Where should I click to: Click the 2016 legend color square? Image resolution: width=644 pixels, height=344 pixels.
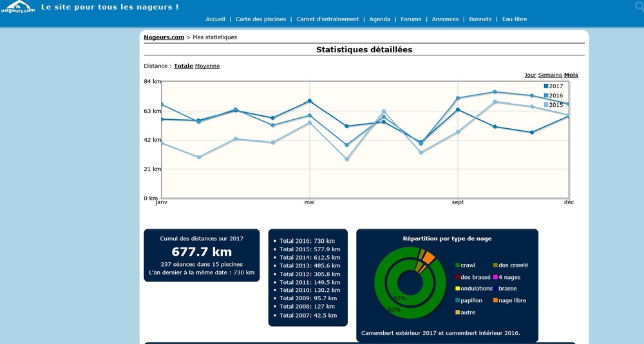pyautogui.click(x=546, y=95)
